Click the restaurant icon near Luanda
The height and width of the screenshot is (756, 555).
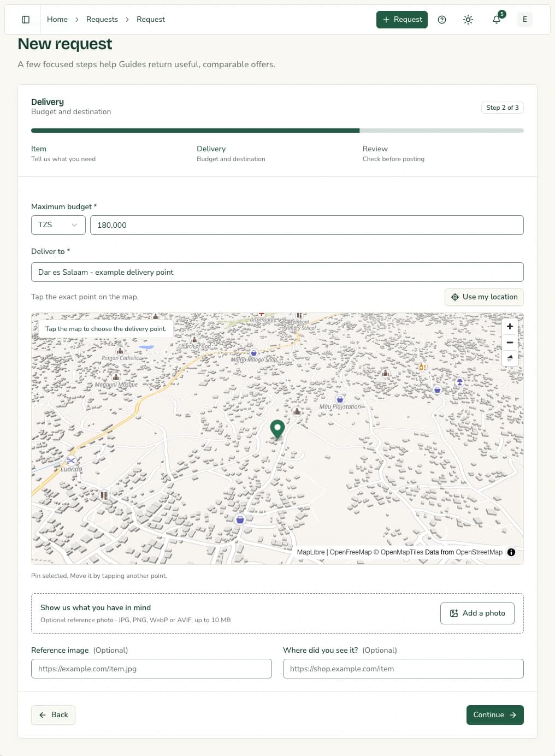pos(104,495)
